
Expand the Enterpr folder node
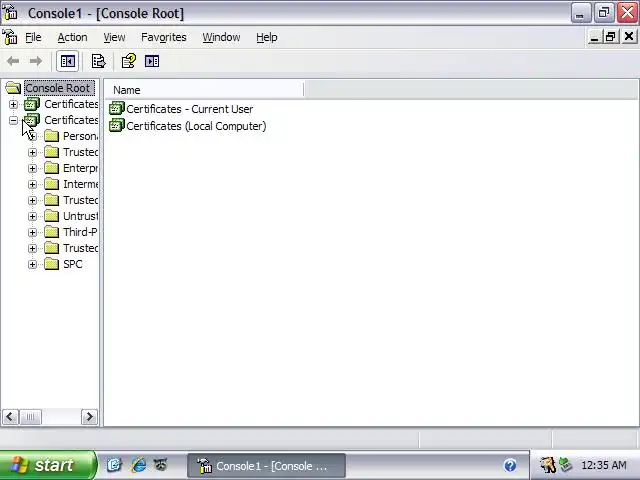pos(32,168)
